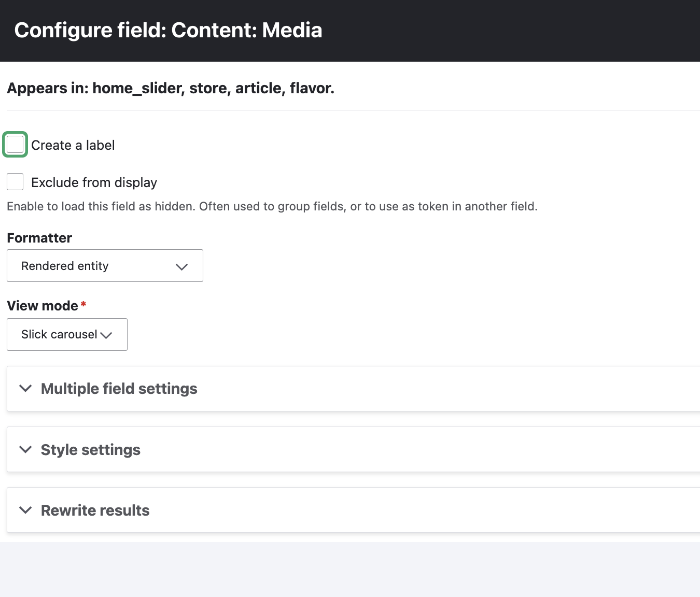Click the View mode field label

43,306
